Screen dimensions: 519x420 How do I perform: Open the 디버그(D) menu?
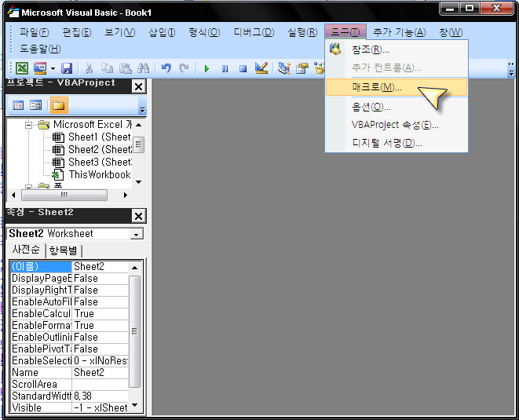(254, 32)
